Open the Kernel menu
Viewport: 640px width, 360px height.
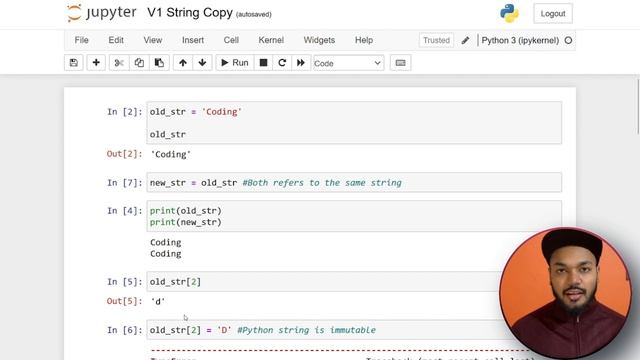tap(271, 40)
